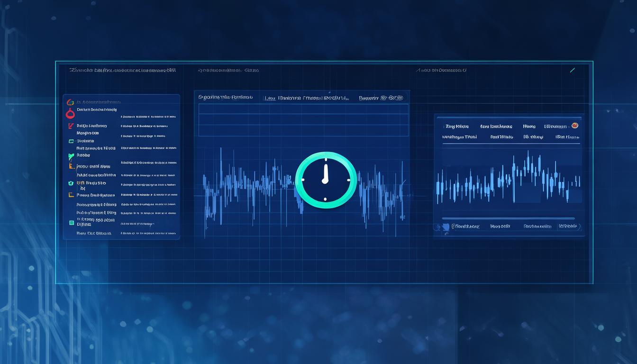Select the middle tab in center panel header
This screenshot has height=364, width=637.
pos(307,98)
